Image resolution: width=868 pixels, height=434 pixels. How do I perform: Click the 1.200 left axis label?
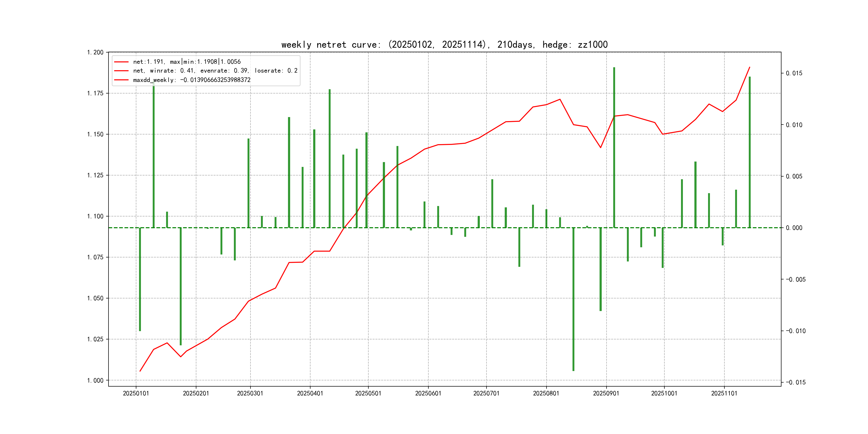[x=95, y=52]
